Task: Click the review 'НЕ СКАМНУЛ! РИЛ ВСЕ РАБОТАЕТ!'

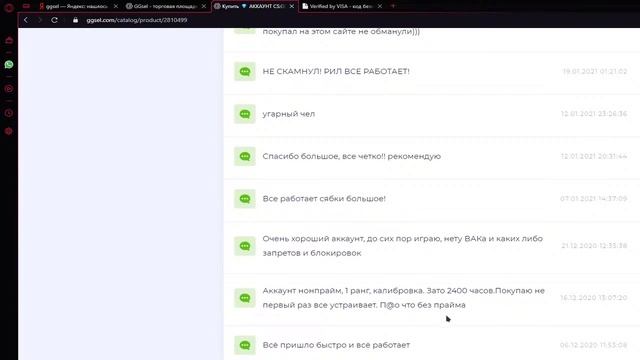Action: (x=336, y=71)
